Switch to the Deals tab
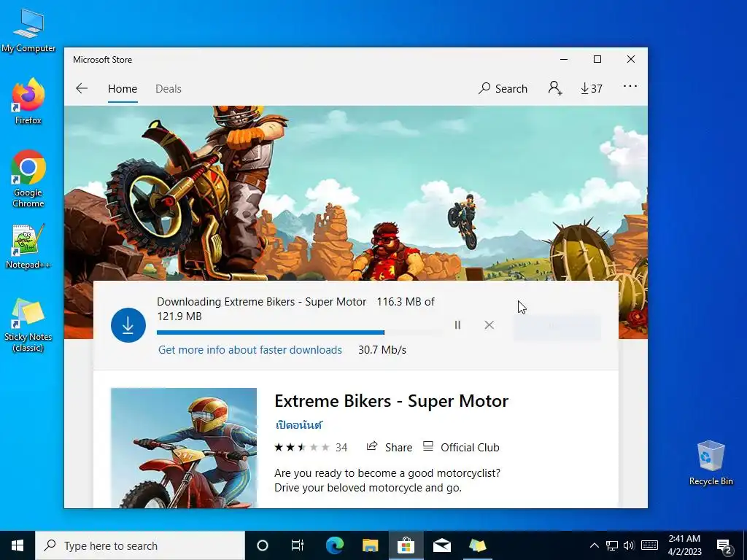 [169, 88]
